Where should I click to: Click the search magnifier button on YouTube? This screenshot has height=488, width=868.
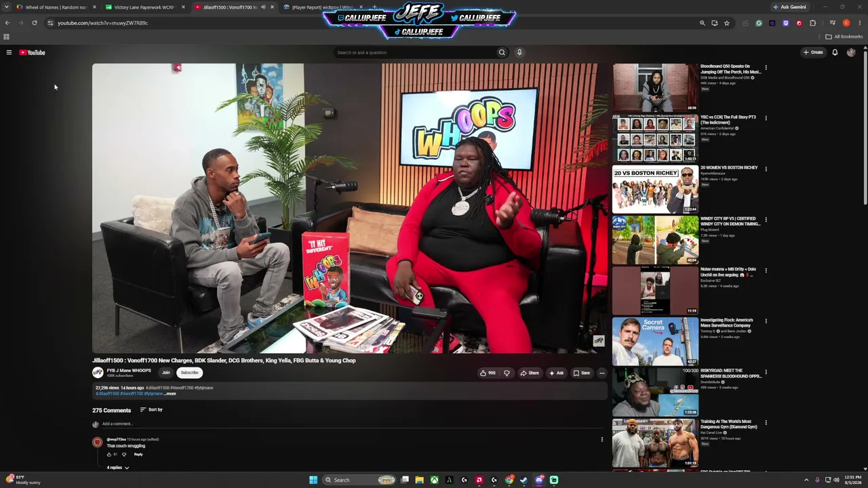click(x=502, y=52)
